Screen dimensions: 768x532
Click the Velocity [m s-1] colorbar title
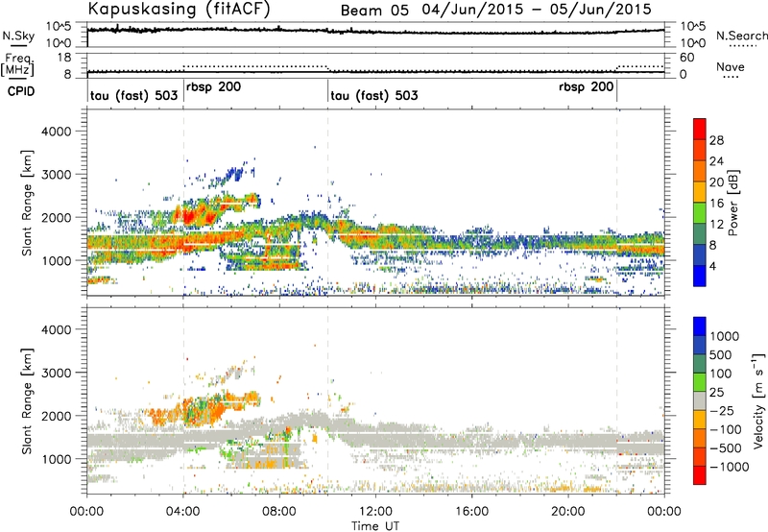(758, 400)
